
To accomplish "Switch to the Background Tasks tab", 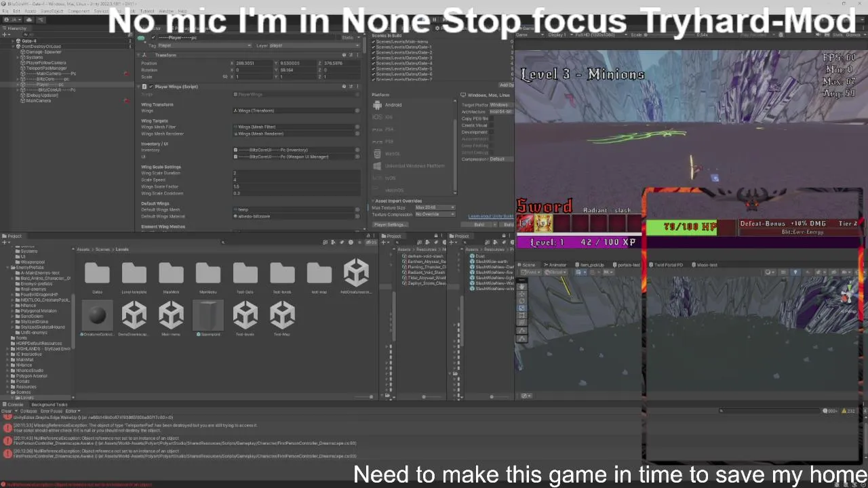I will [x=49, y=405].
